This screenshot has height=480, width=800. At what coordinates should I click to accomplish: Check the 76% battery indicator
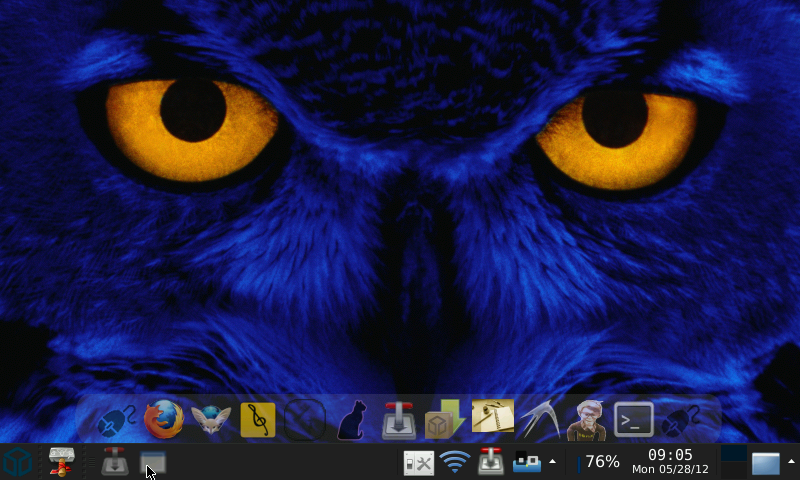coord(601,462)
